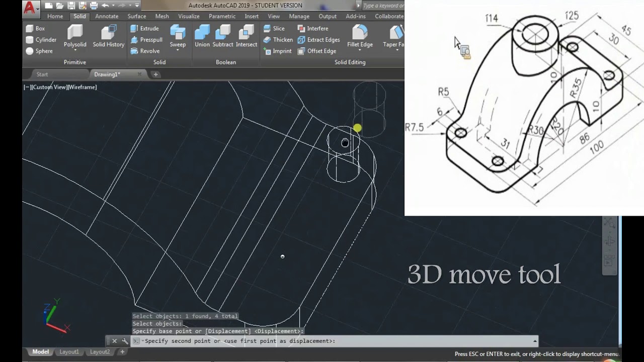This screenshot has height=362, width=644.
Task: Add a new layout with plus button
Action: click(122, 352)
